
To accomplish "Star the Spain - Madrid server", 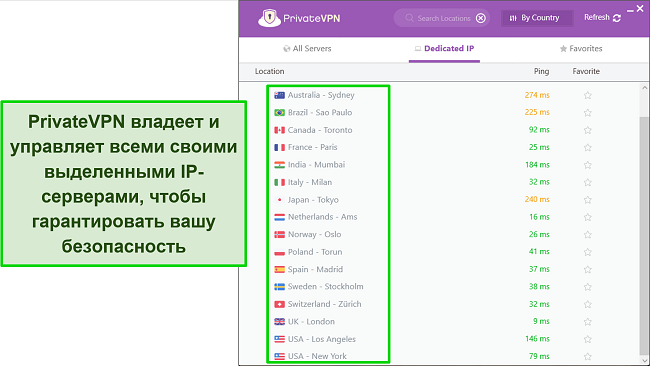I will 587,269.
